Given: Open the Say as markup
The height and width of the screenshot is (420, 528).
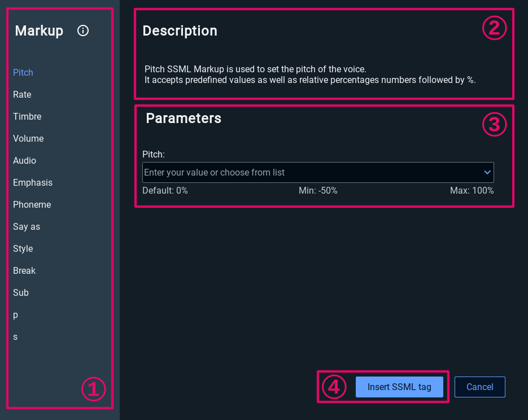Looking at the screenshot, I should point(27,226).
